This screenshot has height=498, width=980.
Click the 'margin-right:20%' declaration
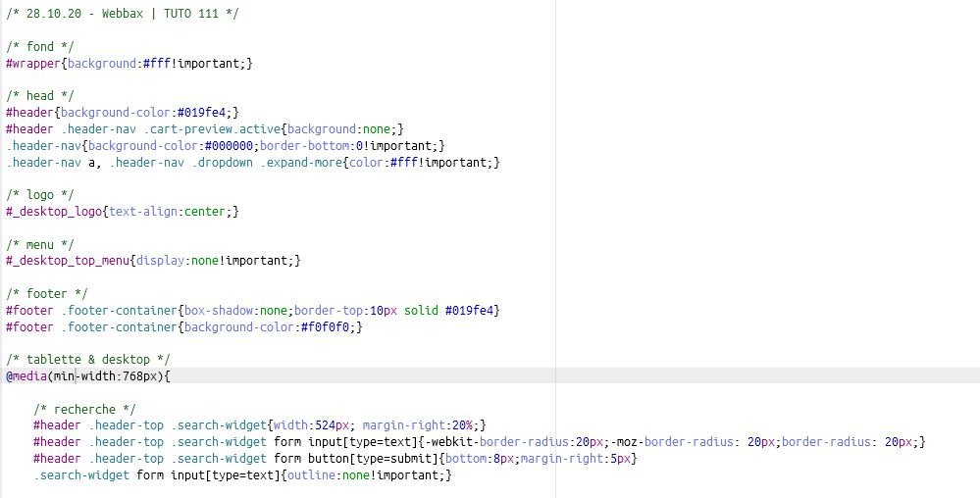click(418, 425)
